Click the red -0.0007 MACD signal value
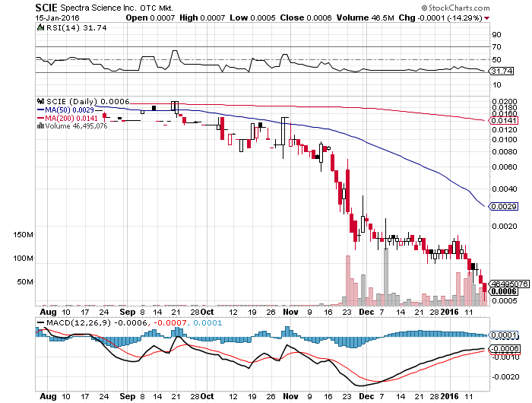 coord(170,323)
